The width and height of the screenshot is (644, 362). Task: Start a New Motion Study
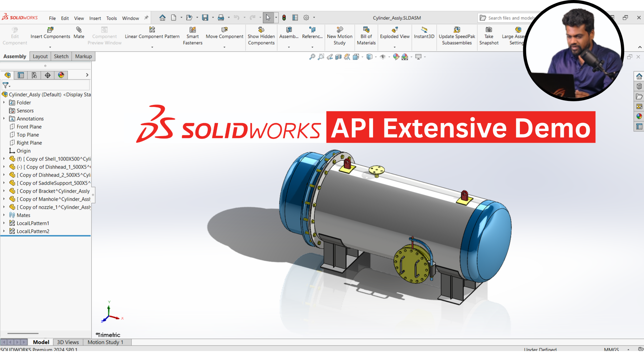coord(339,36)
